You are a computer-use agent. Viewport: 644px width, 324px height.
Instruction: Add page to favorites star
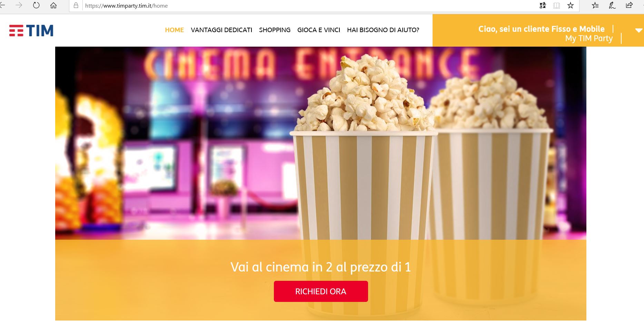point(571,6)
